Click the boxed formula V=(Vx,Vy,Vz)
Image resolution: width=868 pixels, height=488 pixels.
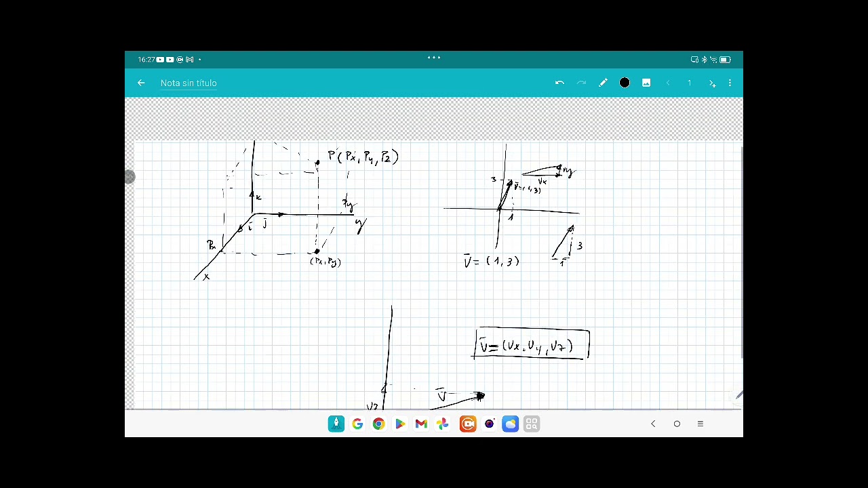point(532,344)
